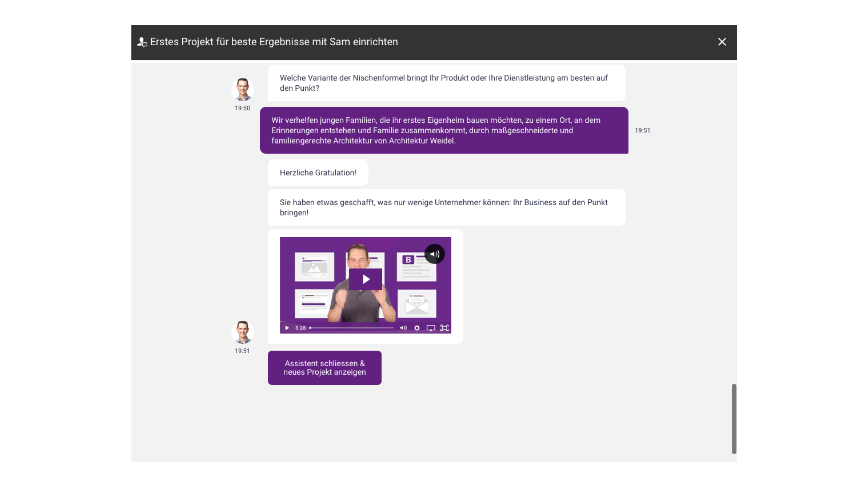Click the AirPlay cast icon in video
Image resolution: width=868 pixels, height=488 pixels.
(431, 328)
